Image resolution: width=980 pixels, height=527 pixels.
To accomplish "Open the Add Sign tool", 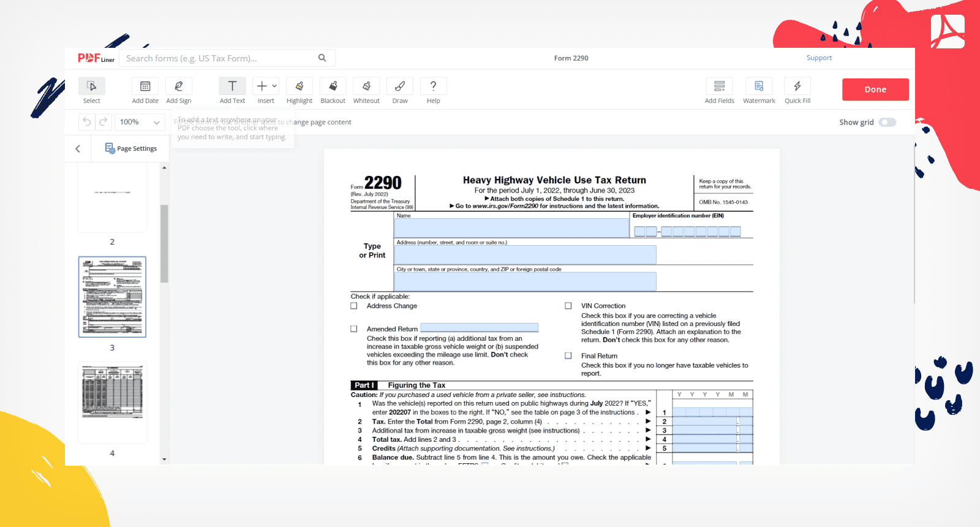I will pyautogui.click(x=179, y=86).
